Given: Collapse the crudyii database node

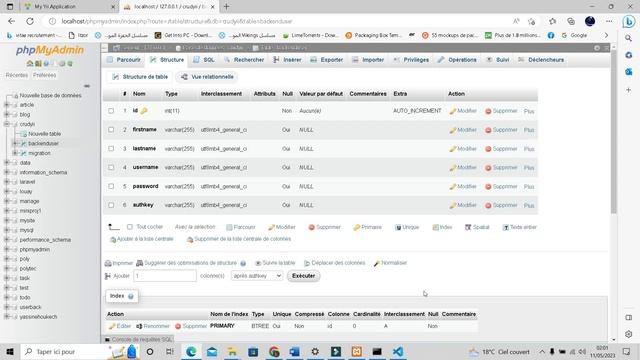Looking at the screenshot, I should point(7,124).
